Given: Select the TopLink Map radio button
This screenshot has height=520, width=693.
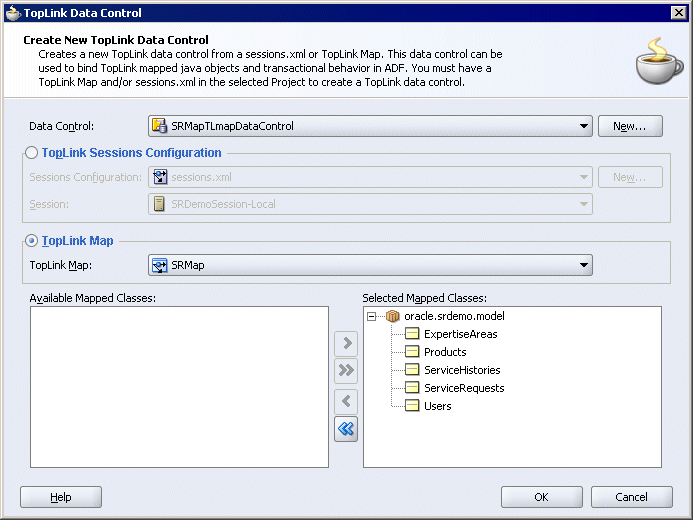Looking at the screenshot, I should [x=31, y=241].
